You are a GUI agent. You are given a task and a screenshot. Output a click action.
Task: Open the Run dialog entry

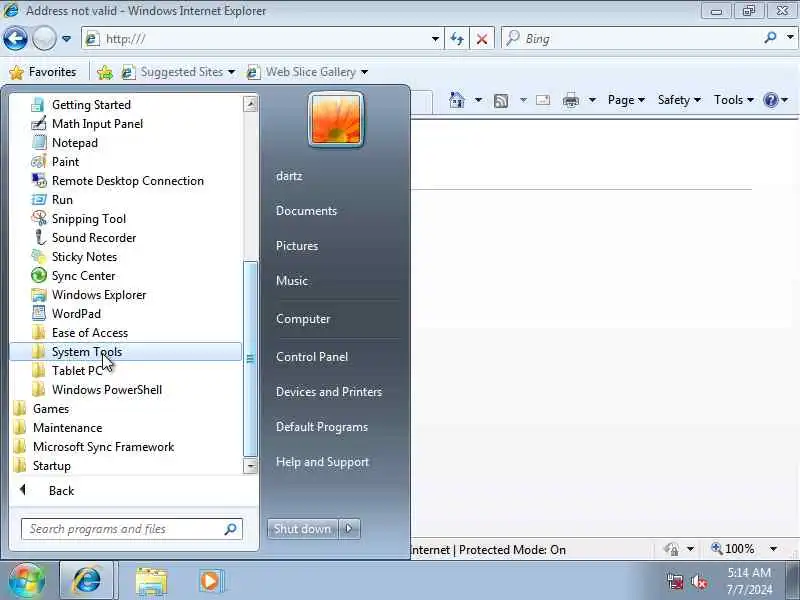126,199
